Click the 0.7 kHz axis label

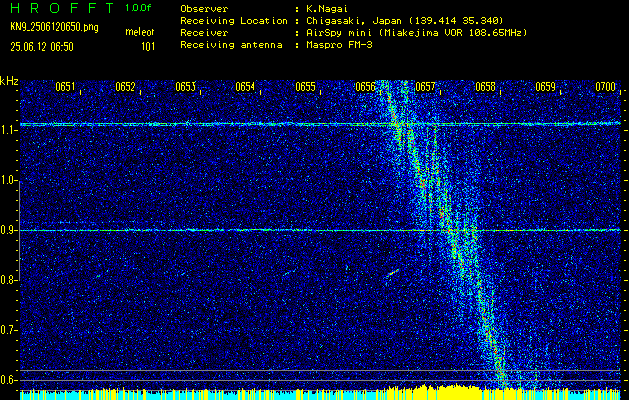click(8, 330)
